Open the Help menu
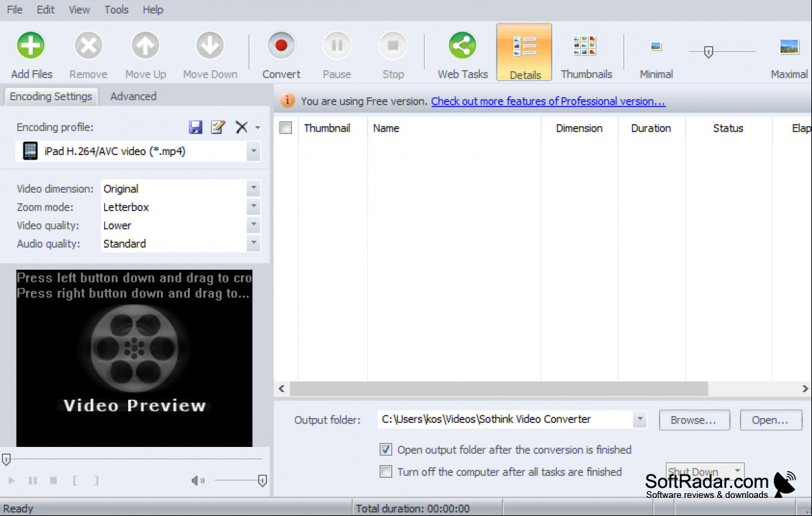Image resolution: width=812 pixels, height=516 pixels. (153, 9)
